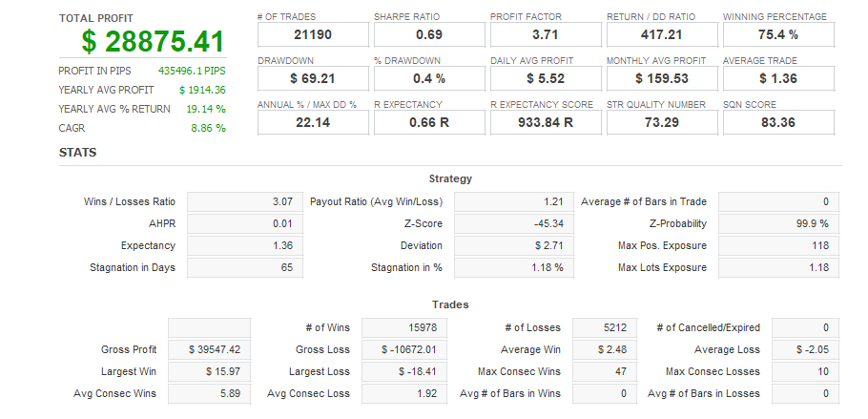Click the total profit value $ 28875.41
The height and width of the screenshot is (419, 868).
pyautogui.click(x=153, y=42)
